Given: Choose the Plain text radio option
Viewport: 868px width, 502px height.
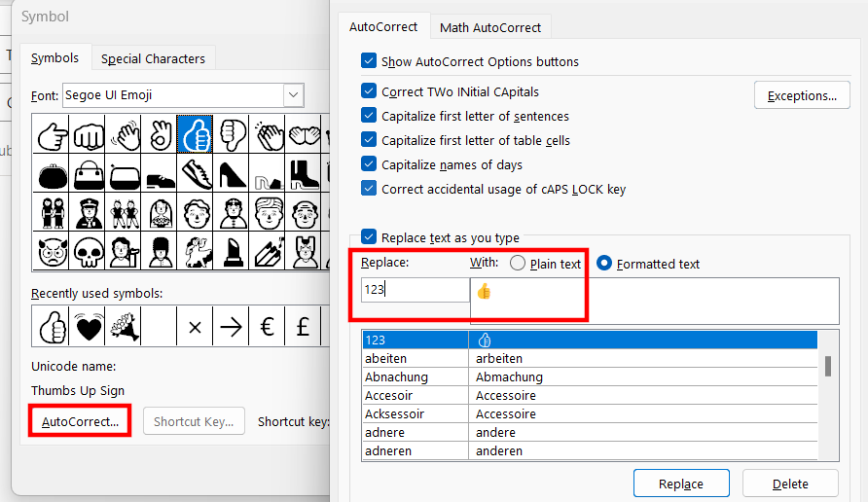Looking at the screenshot, I should [x=518, y=263].
